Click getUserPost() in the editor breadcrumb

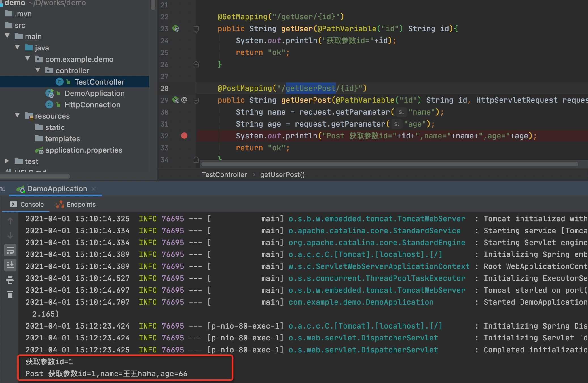(282, 175)
